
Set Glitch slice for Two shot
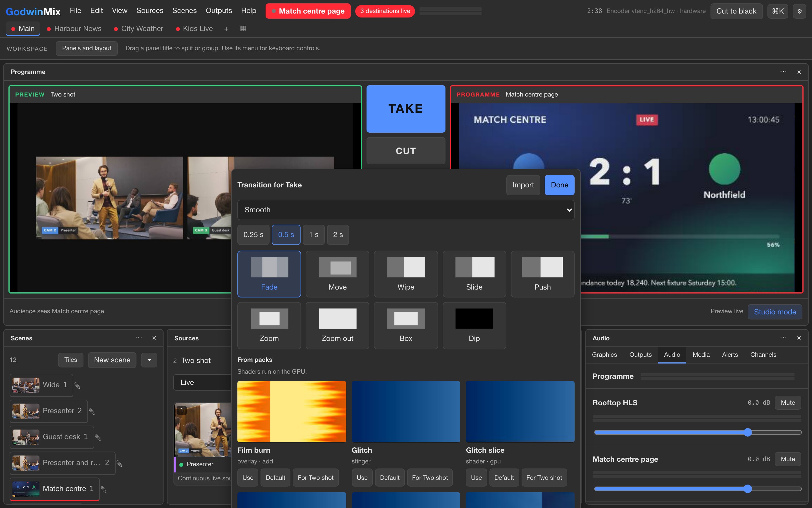[544, 478]
